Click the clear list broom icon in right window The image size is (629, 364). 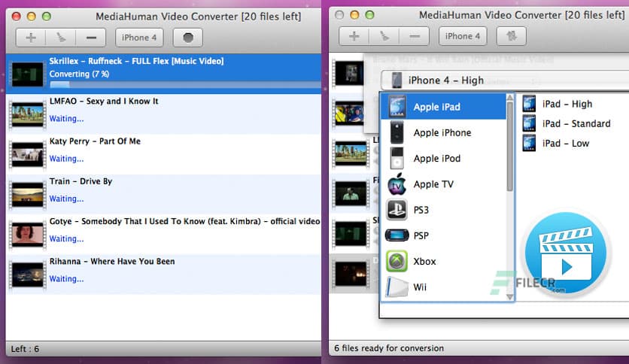tap(384, 36)
